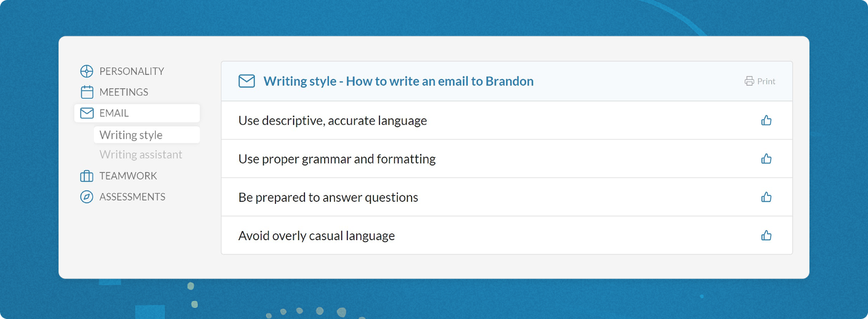Collapse the EMAIL section
This screenshot has width=868, height=319.
coord(137,113)
